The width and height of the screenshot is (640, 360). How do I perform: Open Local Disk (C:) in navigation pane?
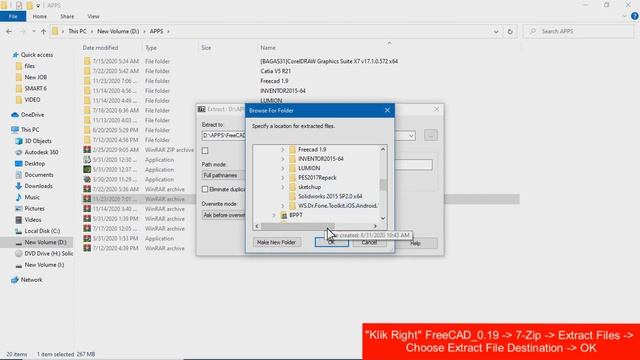[x=42, y=231]
